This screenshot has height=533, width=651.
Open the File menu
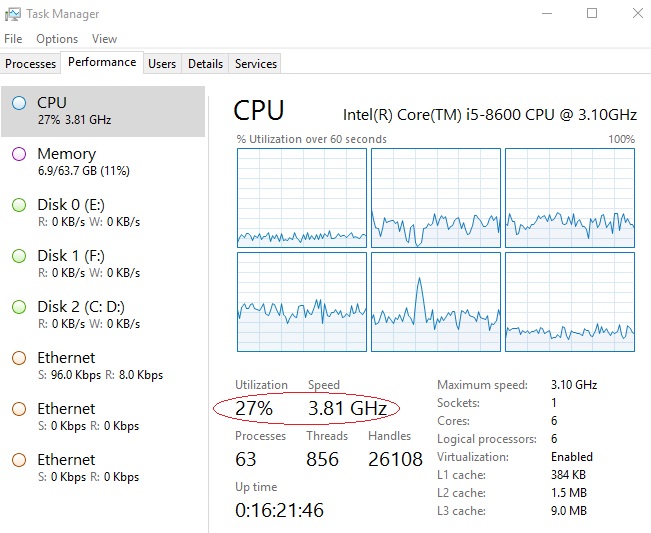(13, 39)
